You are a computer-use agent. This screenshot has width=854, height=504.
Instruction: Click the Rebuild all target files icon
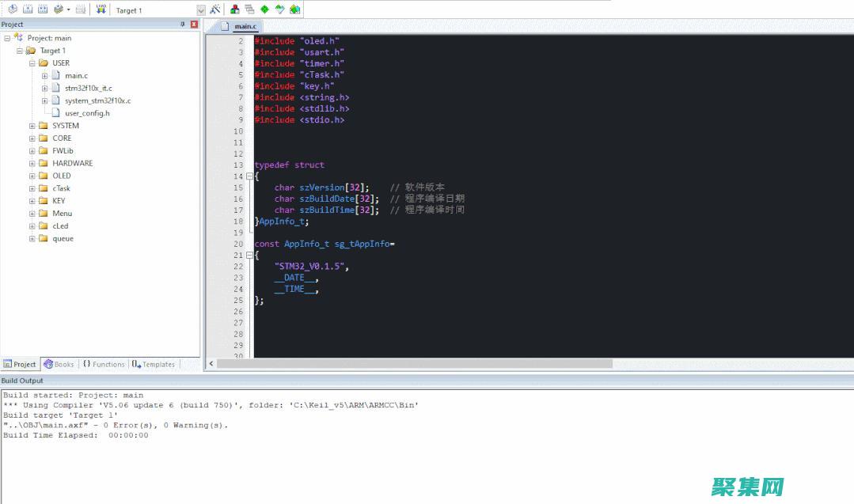click(43, 9)
